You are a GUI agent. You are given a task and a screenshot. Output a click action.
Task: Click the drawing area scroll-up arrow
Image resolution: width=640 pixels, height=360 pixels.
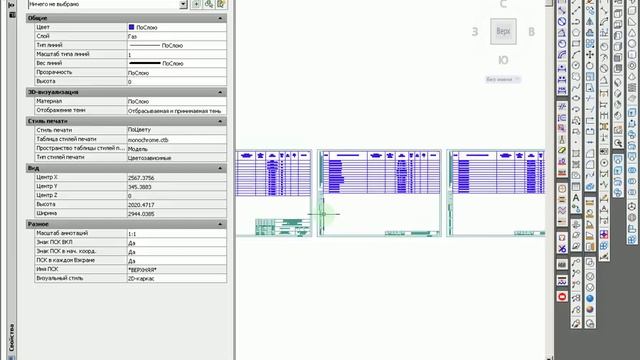point(549,3)
